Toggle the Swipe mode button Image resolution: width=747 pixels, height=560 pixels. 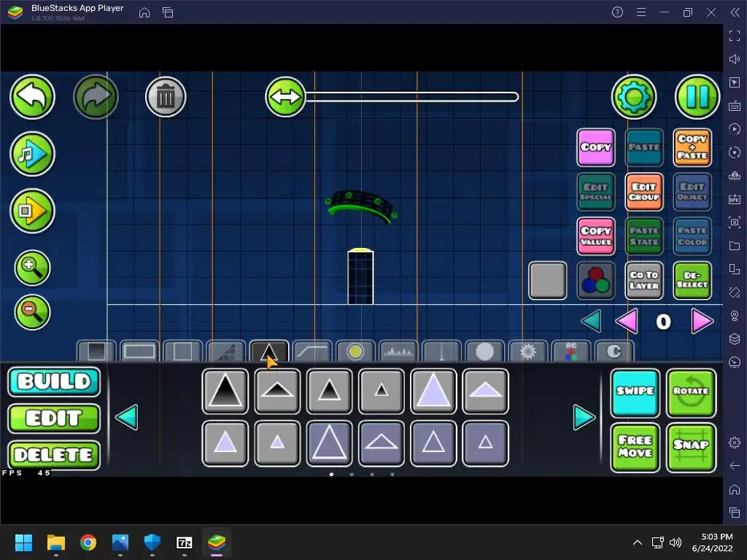[x=635, y=393]
